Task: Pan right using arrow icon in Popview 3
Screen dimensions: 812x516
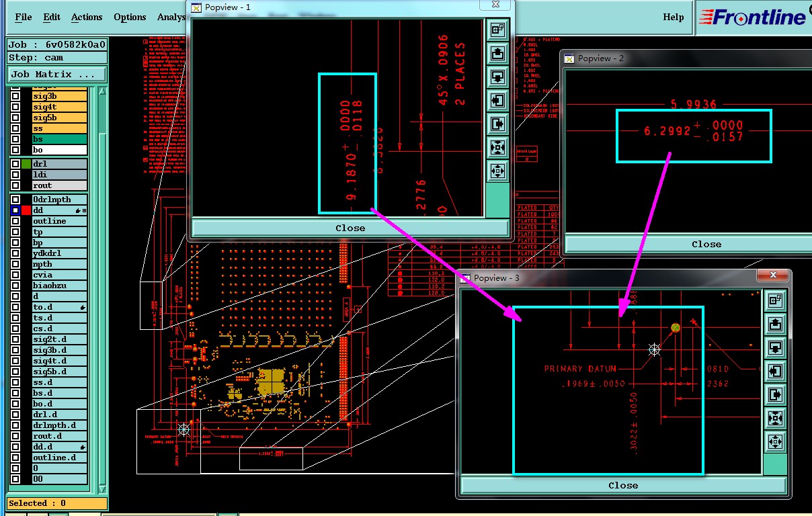Action: [x=775, y=394]
